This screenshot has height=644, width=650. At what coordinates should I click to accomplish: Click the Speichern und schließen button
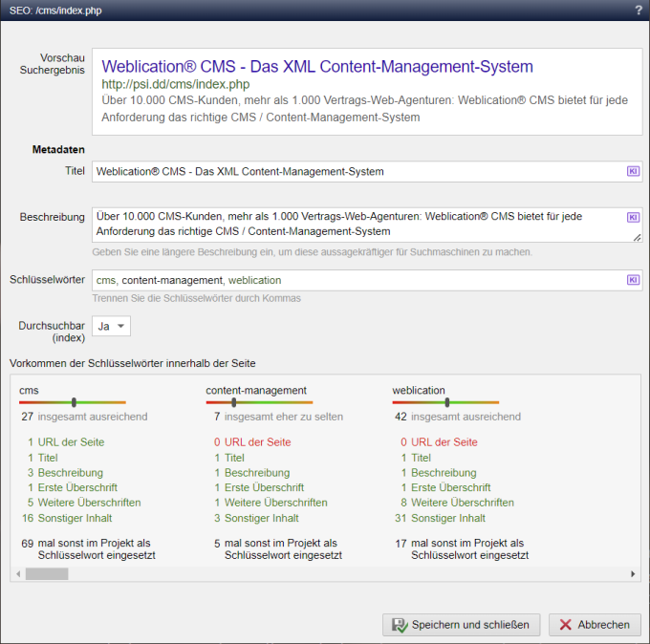click(461, 625)
